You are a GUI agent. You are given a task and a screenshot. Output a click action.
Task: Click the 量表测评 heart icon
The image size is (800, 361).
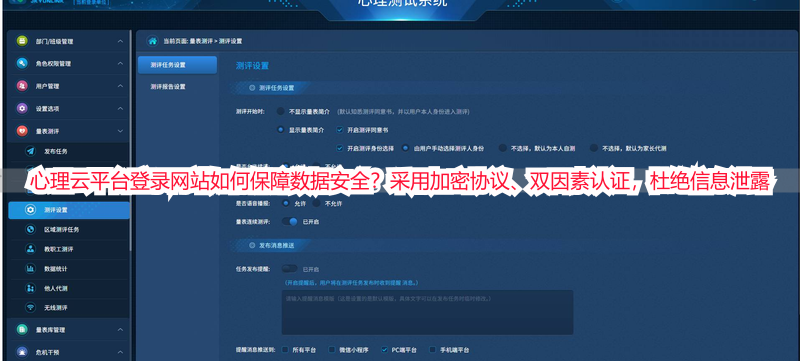[22, 131]
